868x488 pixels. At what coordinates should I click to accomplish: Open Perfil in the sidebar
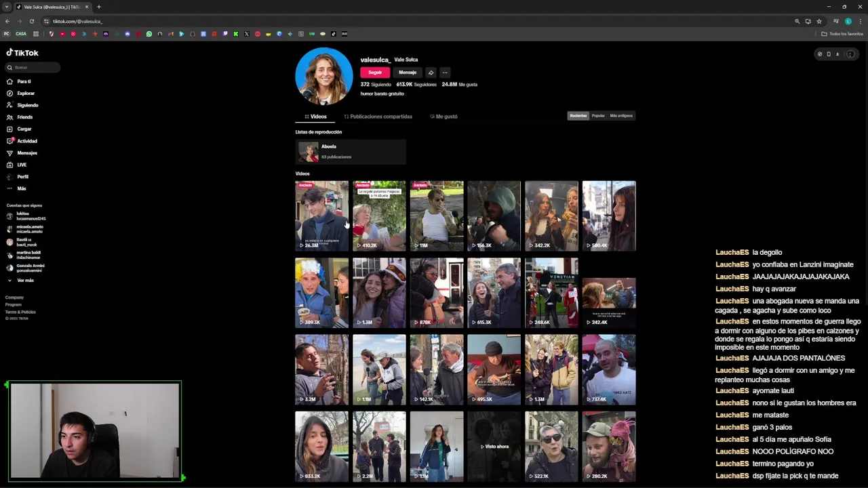point(18,177)
